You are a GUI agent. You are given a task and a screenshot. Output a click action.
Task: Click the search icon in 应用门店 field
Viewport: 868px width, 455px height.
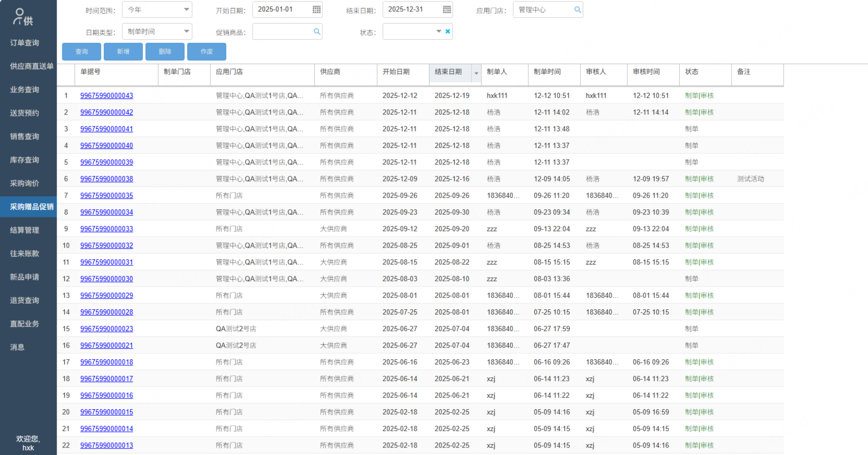click(x=577, y=9)
